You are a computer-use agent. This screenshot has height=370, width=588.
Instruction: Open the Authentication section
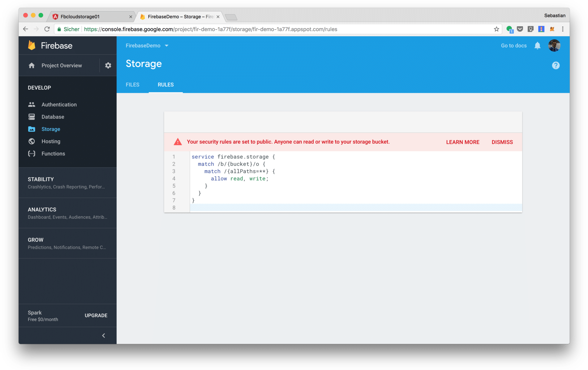click(x=59, y=104)
